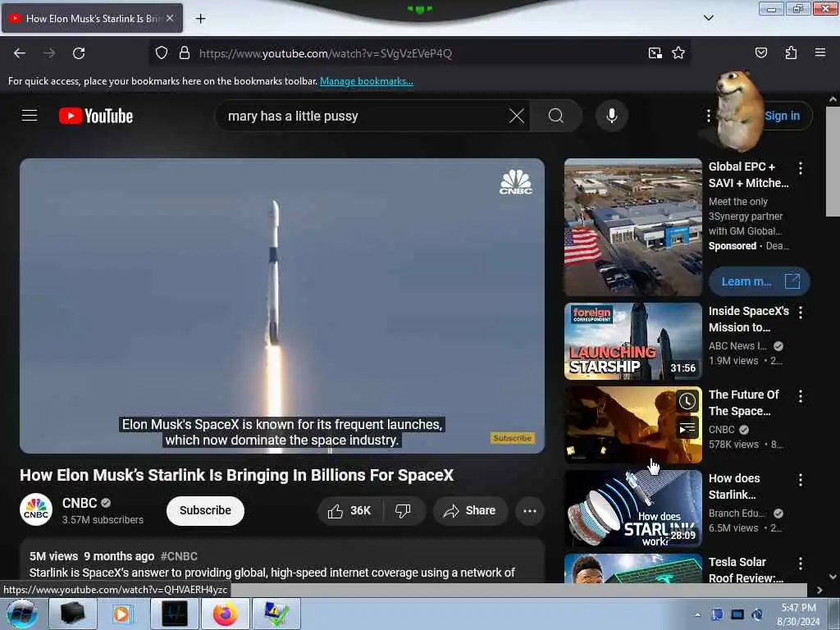Open options for Tesla Solar Roof Review

[801, 564]
